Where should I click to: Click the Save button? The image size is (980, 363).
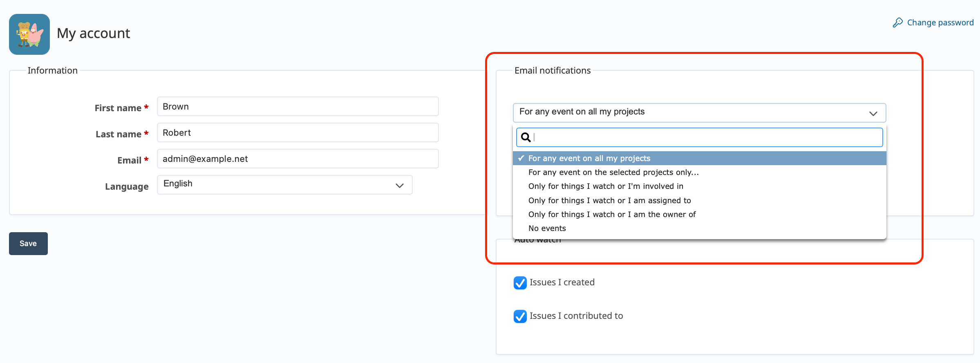tap(28, 244)
